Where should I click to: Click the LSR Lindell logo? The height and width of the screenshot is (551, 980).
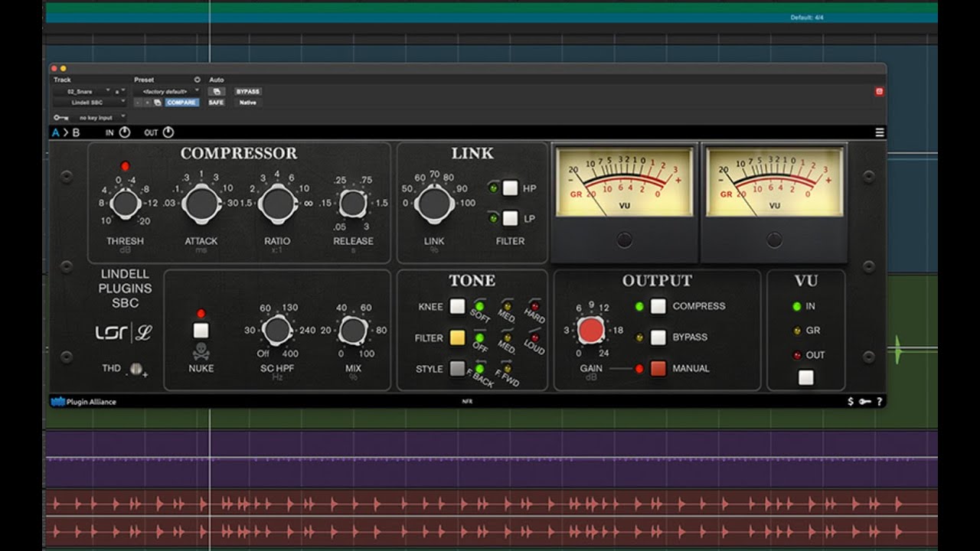click(125, 333)
